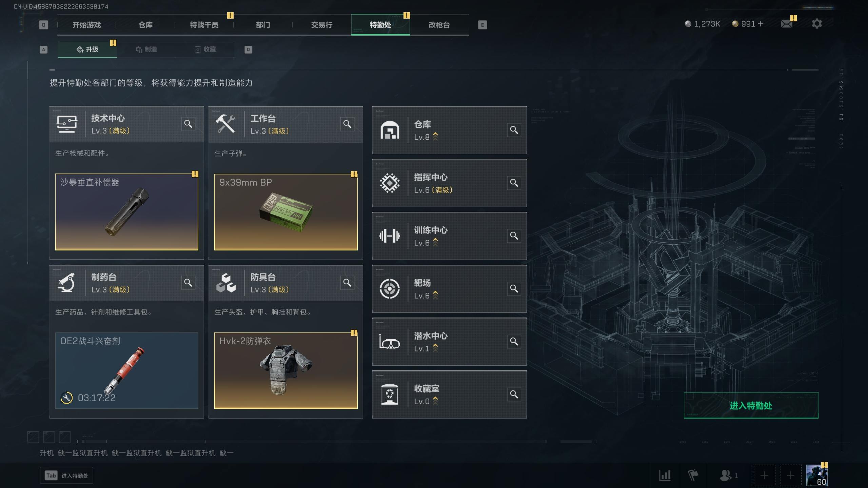The width and height of the screenshot is (868, 488).
Task: Expand the 收藏室 Lv.0 upgrade arrow
Action: 435,401
